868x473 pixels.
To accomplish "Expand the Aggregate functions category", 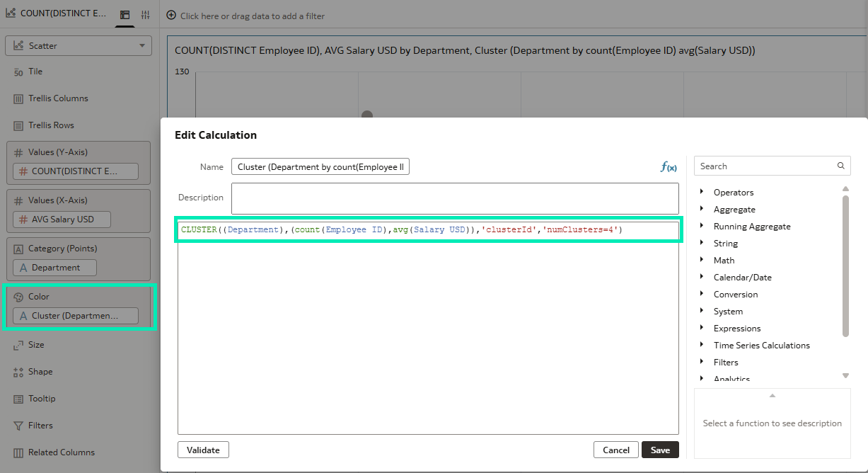I will point(734,209).
